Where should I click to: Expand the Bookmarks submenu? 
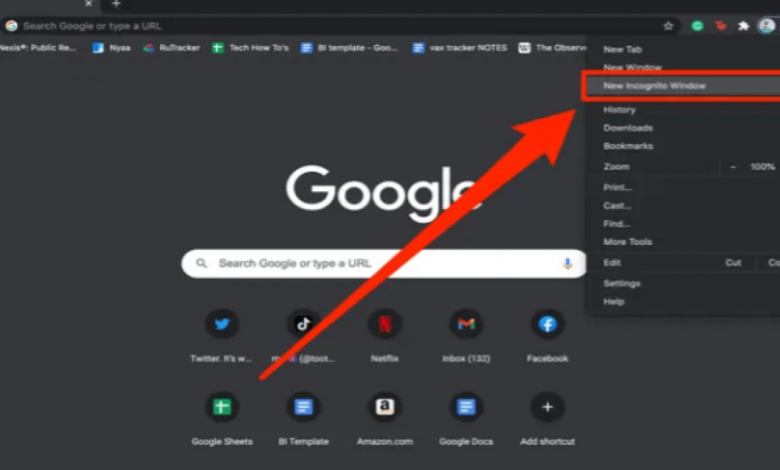tap(628, 146)
